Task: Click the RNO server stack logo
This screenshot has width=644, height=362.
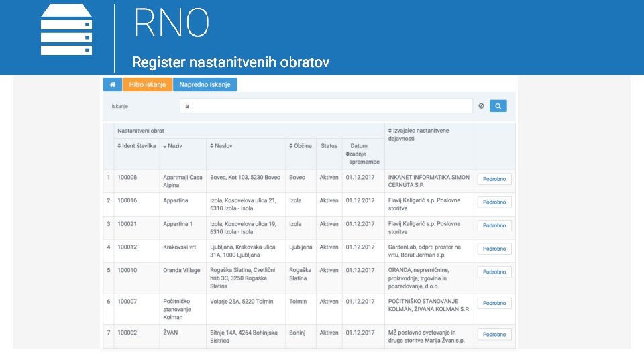Action: (66, 29)
